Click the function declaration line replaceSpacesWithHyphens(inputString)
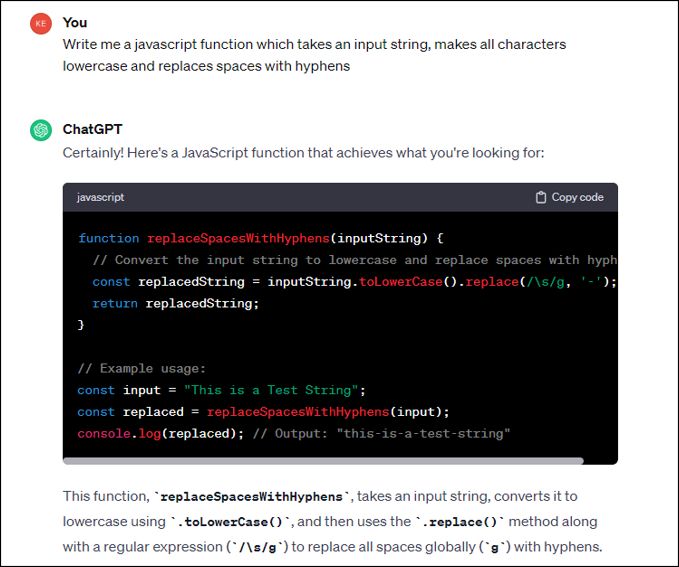 tap(261, 238)
